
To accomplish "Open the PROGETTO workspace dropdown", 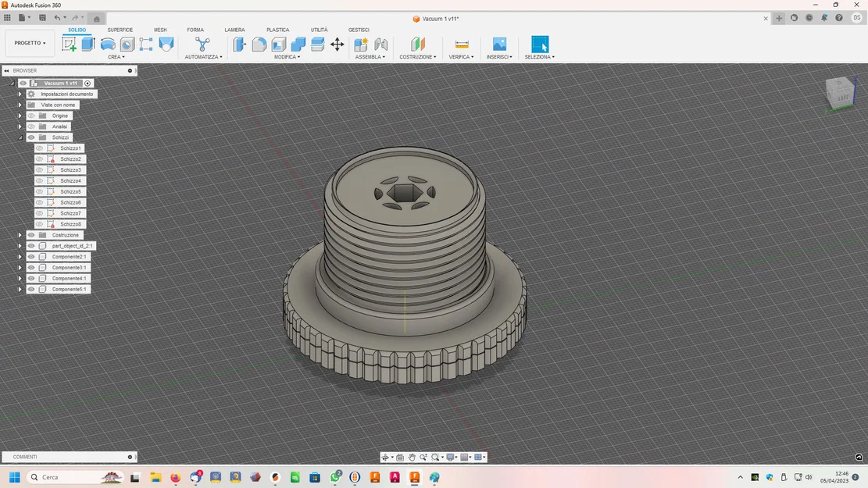I will 30,43.
